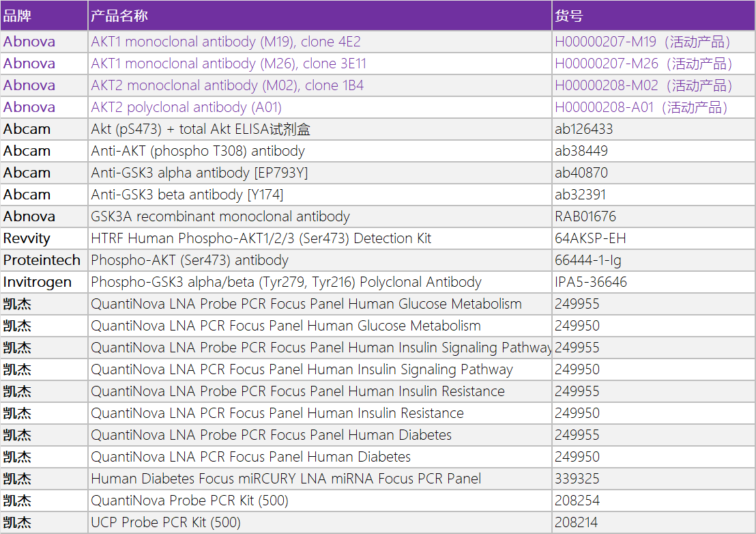
Task: Select Phospho-AKT (Ser473) antibody cell
Action: (x=319, y=260)
